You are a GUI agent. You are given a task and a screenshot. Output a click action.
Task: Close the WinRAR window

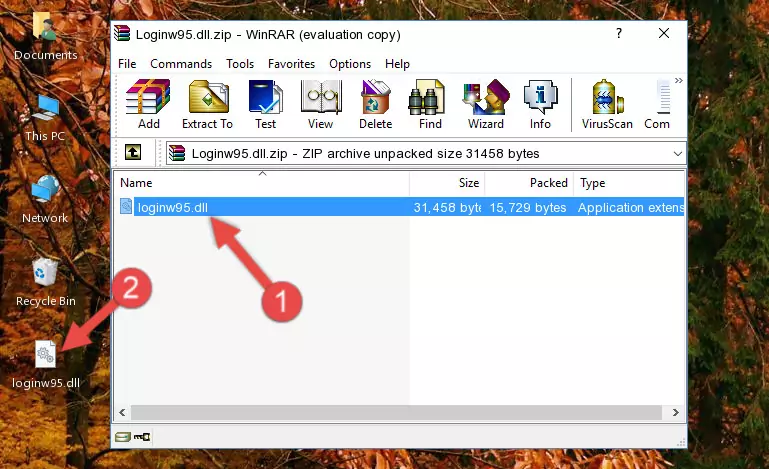pyautogui.click(x=664, y=33)
